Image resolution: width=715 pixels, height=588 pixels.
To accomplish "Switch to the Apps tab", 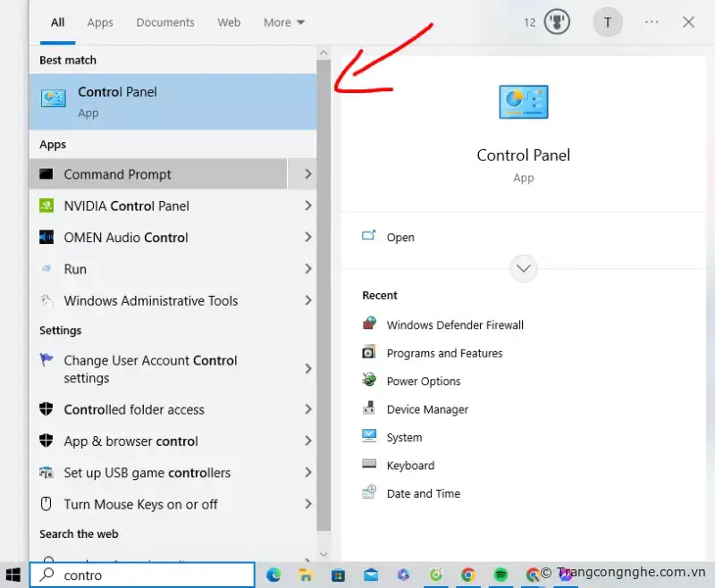I will tap(100, 22).
